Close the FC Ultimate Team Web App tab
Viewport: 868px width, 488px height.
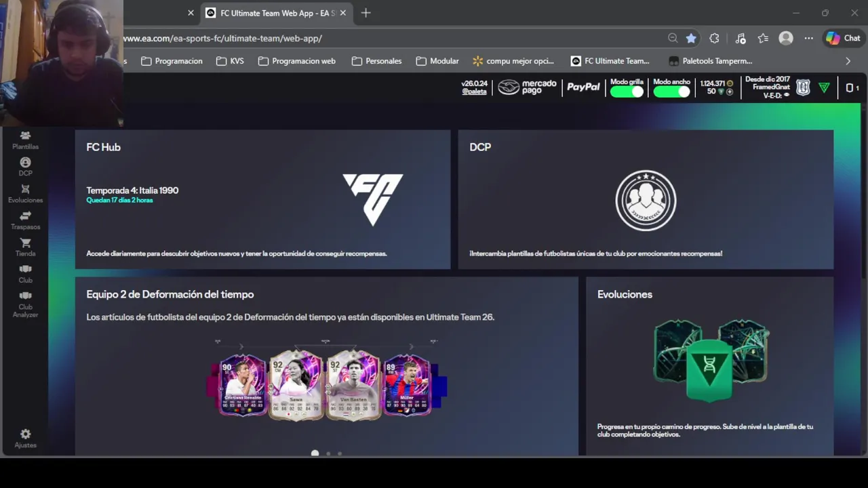(x=343, y=13)
